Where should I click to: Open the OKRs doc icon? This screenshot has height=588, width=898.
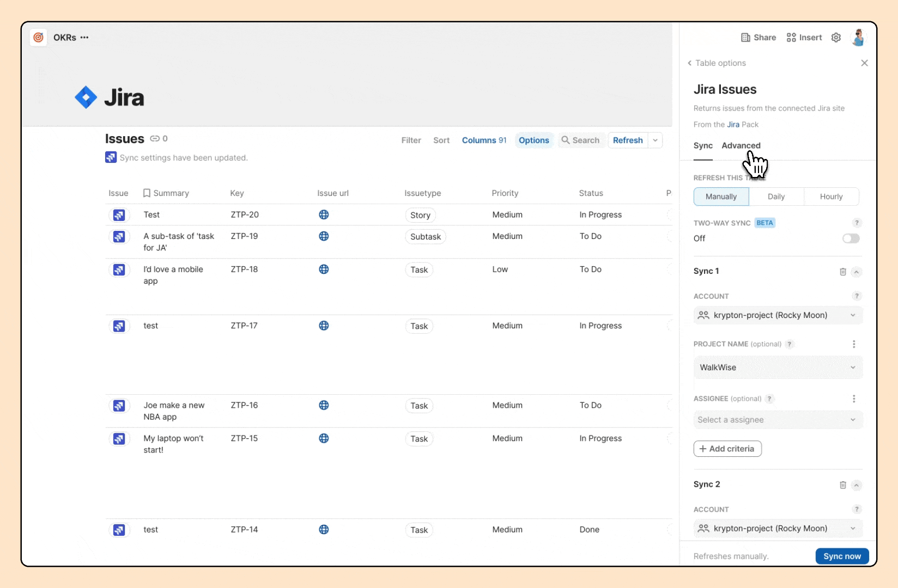(38, 38)
